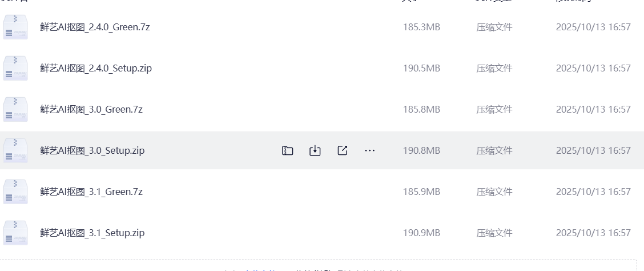Click the modified date of 3.1_Setup.zip
Screen dimensions: 644x271
593,233
